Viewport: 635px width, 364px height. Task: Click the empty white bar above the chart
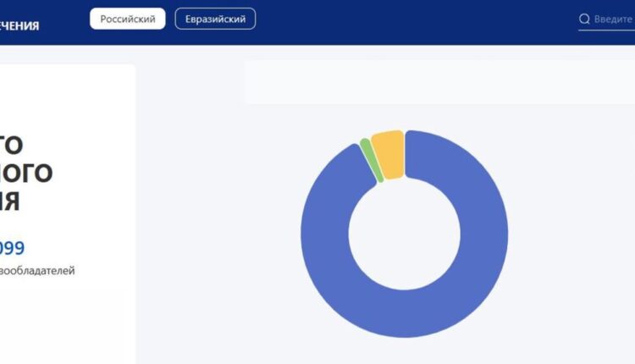[x=439, y=82]
